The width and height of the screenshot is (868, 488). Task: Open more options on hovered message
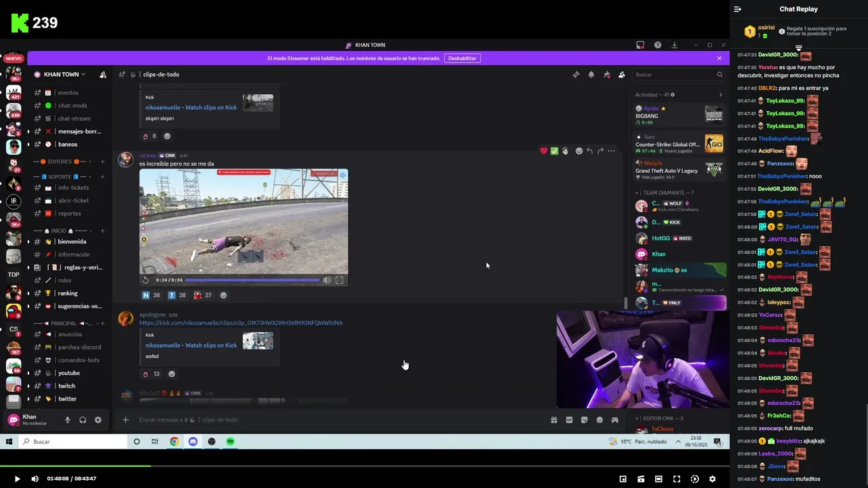coord(611,151)
